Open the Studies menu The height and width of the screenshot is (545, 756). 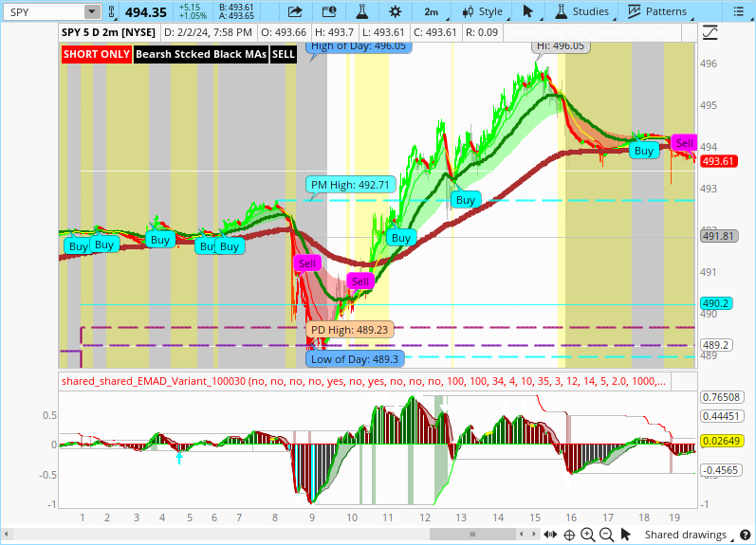pyautogui.click(x=582, y=11)
